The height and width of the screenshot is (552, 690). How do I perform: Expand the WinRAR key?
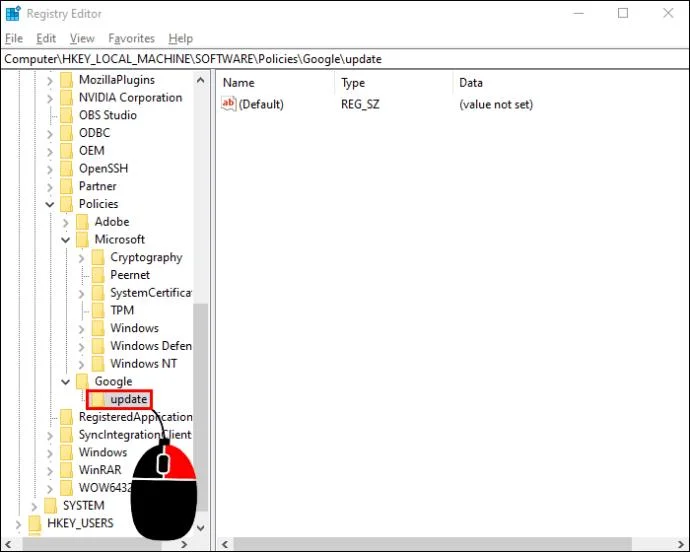[x=50, y=471]
